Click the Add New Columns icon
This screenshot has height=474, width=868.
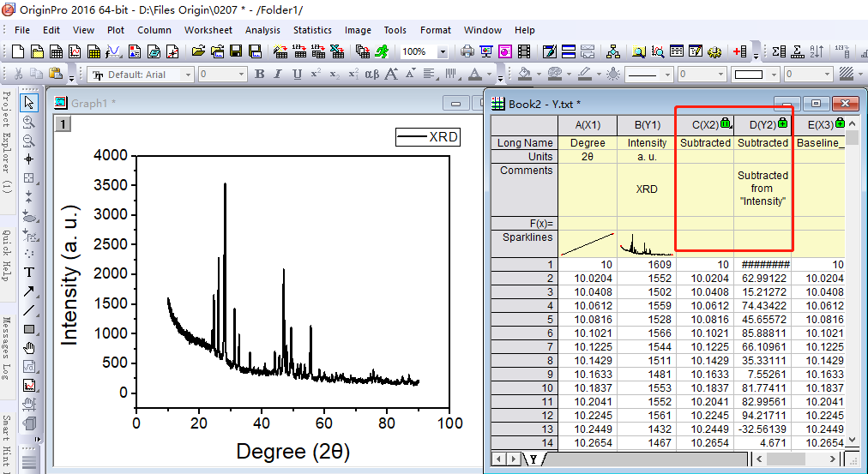coord(739,52)
